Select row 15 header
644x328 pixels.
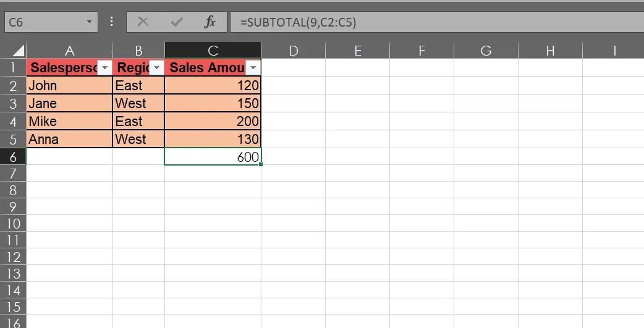[x=13, y=307]
